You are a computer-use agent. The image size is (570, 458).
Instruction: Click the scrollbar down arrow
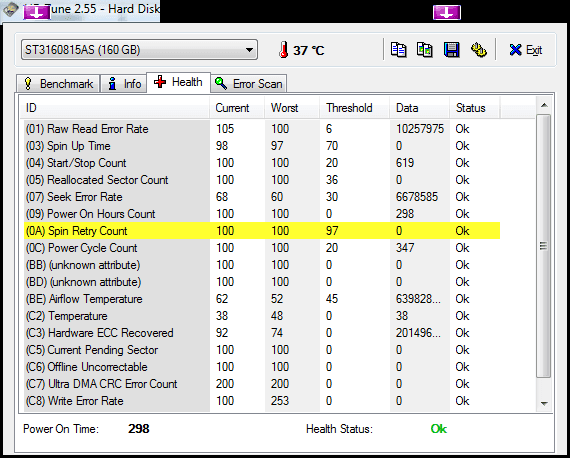[x=544, y=403]
